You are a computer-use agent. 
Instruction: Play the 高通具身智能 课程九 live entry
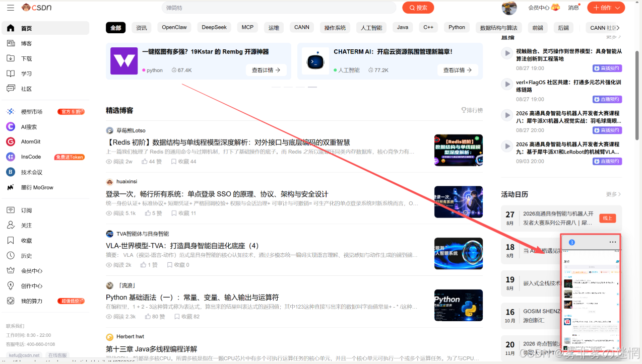(507, 147)
